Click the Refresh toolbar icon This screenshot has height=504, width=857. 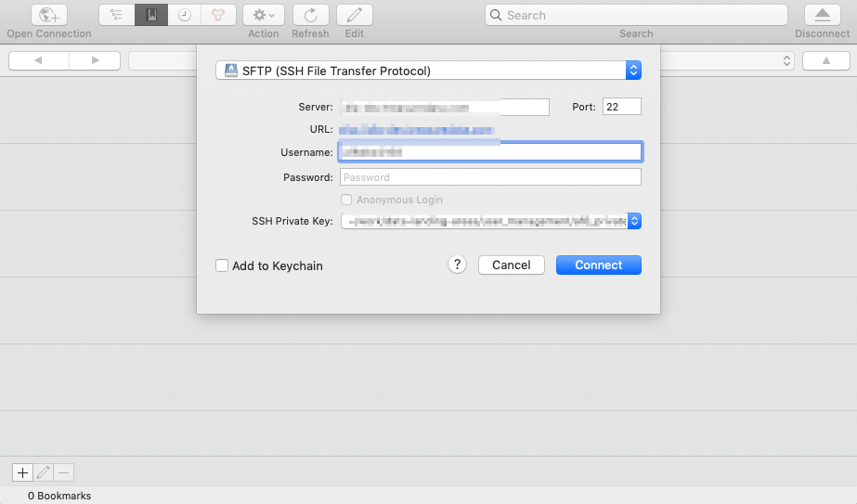pyautogui.click(x=310, y=15)
